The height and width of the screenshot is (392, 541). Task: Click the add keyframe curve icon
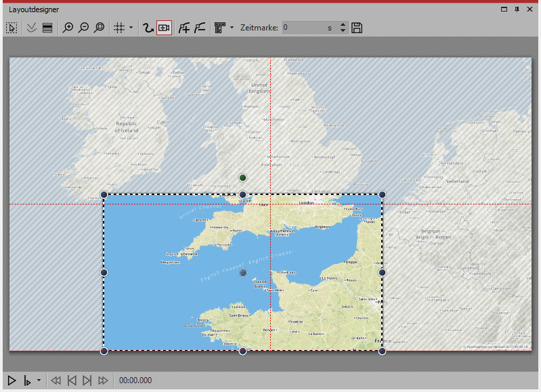click(x=183, y=28)
